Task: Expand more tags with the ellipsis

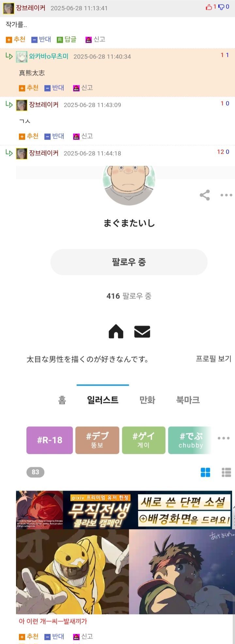Action: 224,438
